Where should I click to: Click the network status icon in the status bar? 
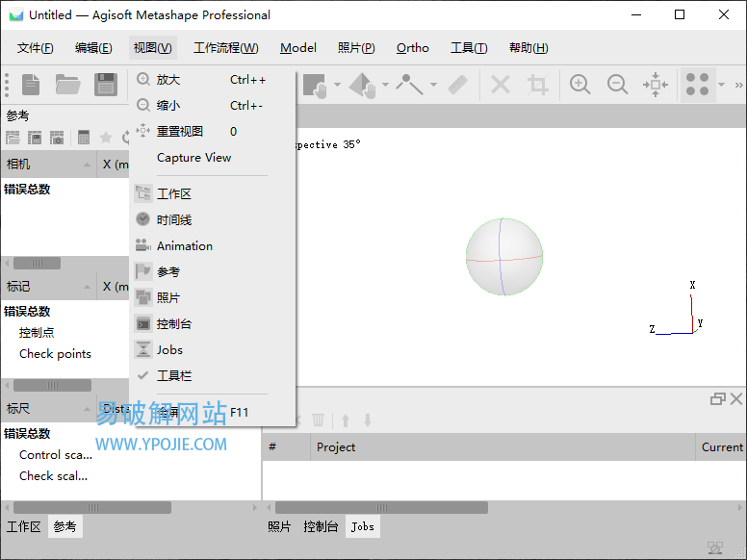click(715, 548)
